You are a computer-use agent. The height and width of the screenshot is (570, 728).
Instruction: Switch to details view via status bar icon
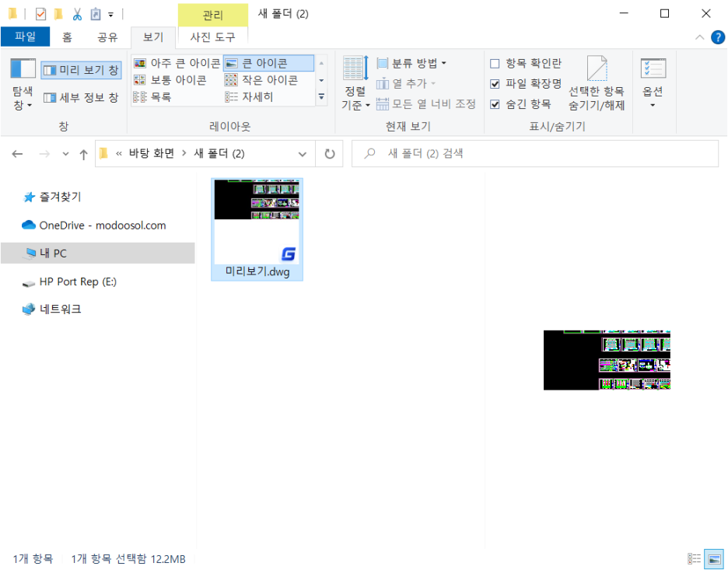point(694,559)
